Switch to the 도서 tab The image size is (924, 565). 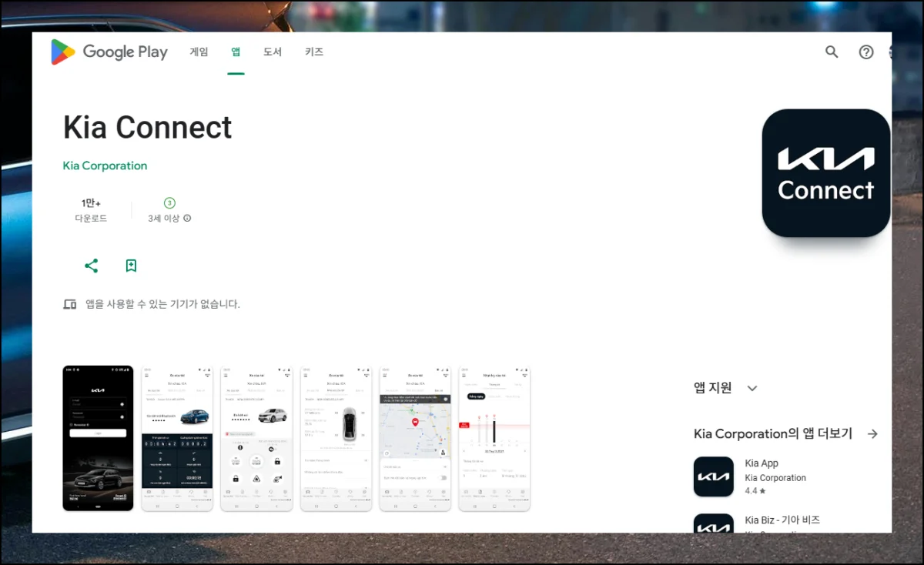273,52
